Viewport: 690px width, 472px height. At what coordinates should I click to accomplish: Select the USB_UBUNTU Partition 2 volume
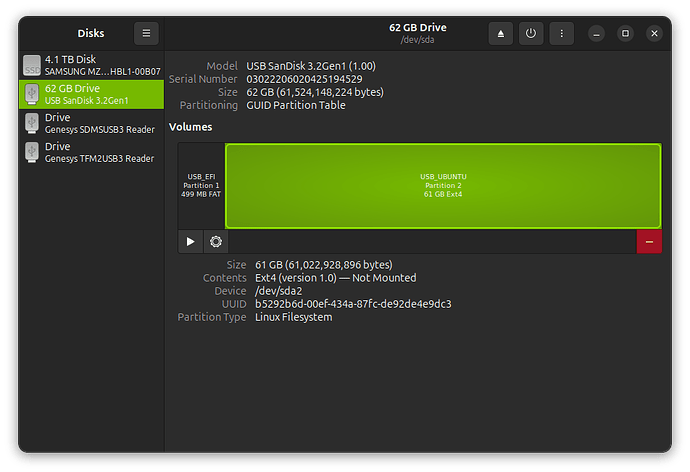click(x=443, y=185)
